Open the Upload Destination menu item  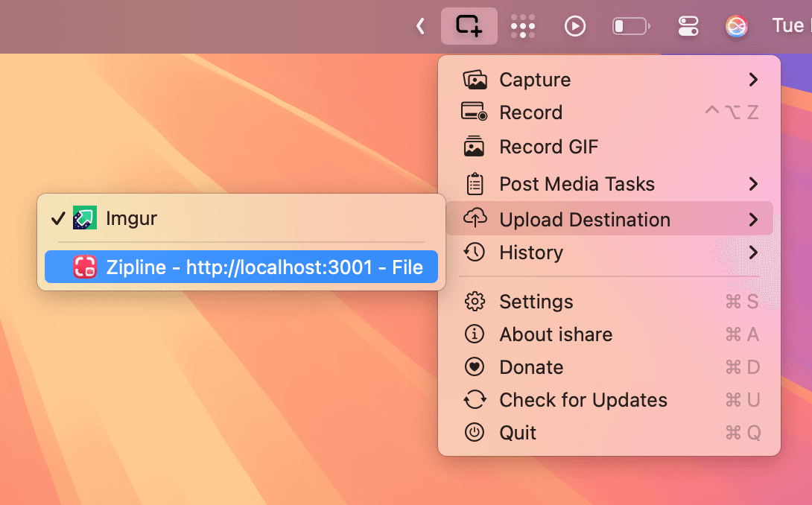coord(584,220)
